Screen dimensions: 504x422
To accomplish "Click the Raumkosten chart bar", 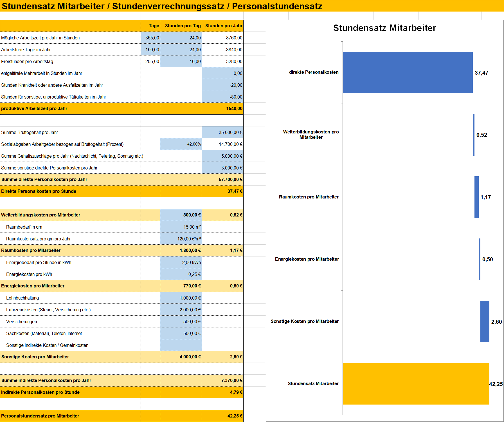I will point(476,197).
